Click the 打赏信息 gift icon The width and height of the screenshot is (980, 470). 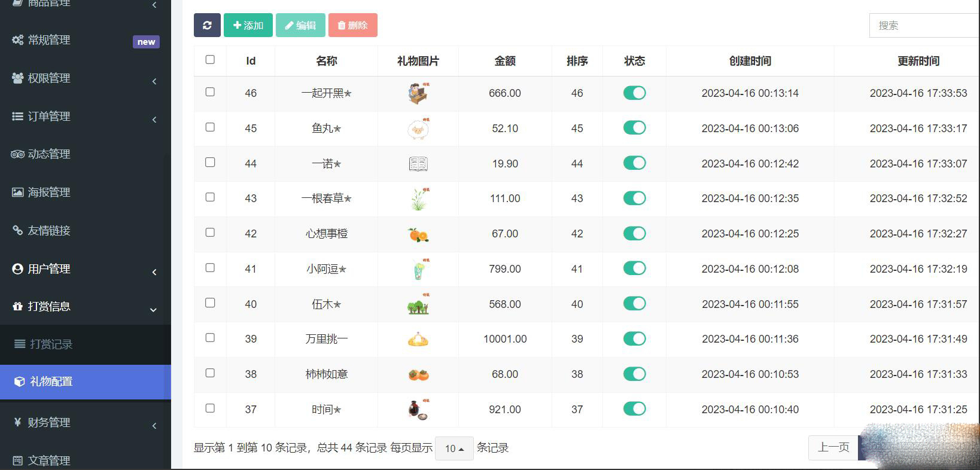17,306
